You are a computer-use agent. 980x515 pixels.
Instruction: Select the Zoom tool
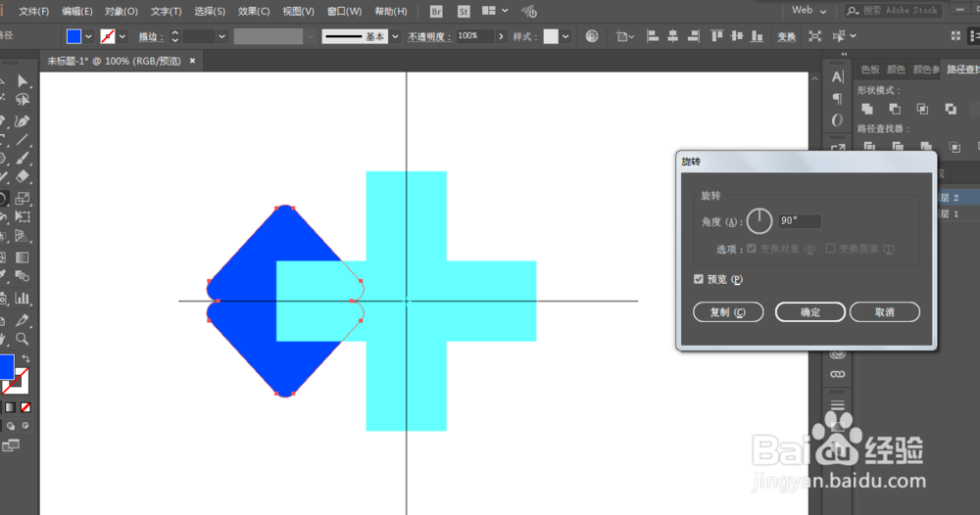pos(23,339)
